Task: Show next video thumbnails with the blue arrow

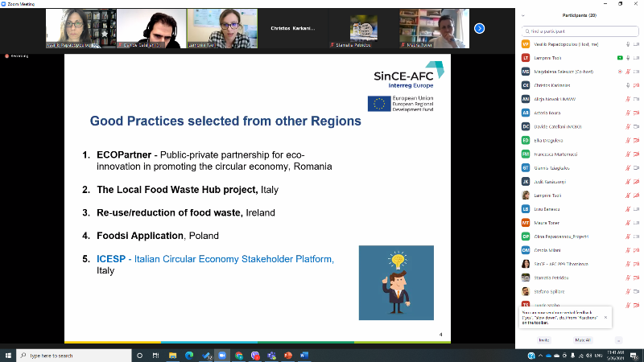Action: click(479, 28)
